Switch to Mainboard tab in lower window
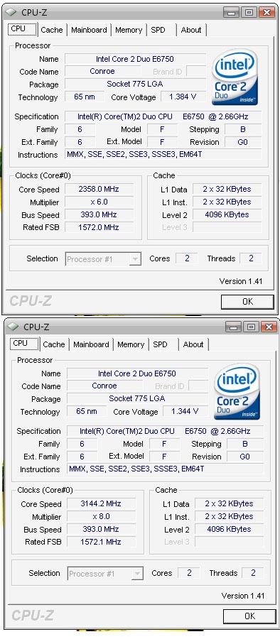The image size is (280, 644). click(91, 344)
